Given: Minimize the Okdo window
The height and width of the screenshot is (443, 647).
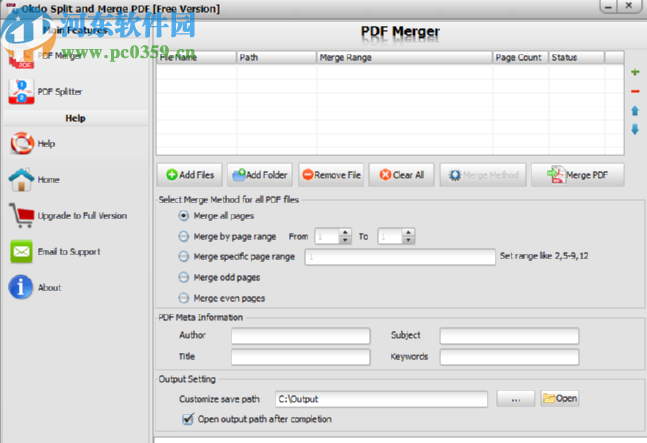Looking at the screenshot, I should tap(608, 6).
